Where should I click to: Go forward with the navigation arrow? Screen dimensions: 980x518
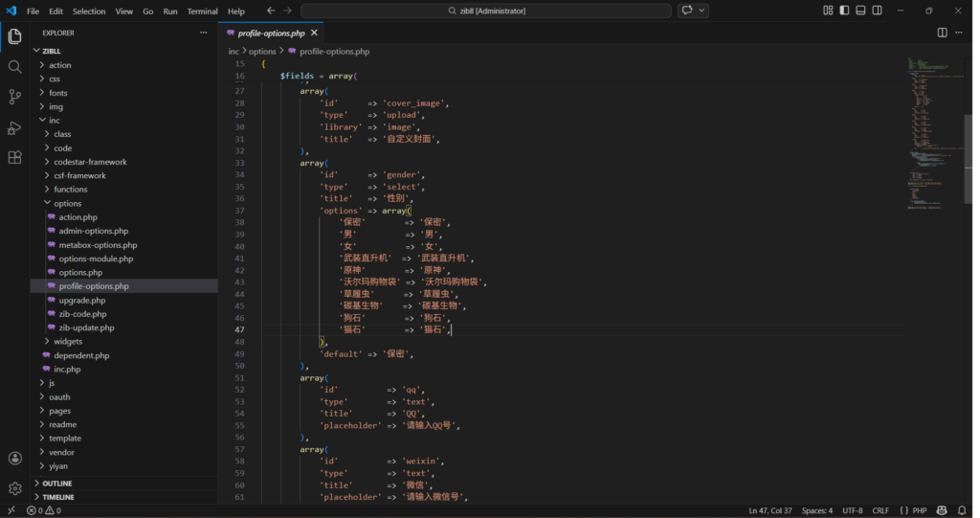point(287,11)
